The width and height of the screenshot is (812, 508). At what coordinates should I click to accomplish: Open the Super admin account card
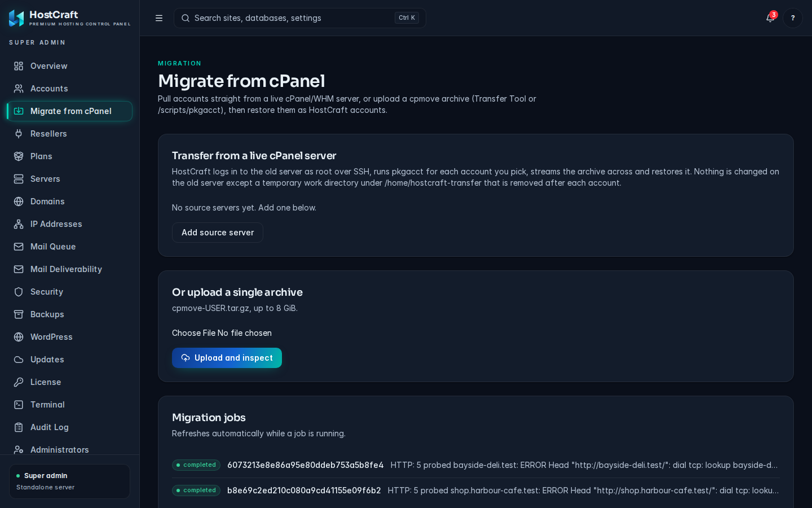69,481
